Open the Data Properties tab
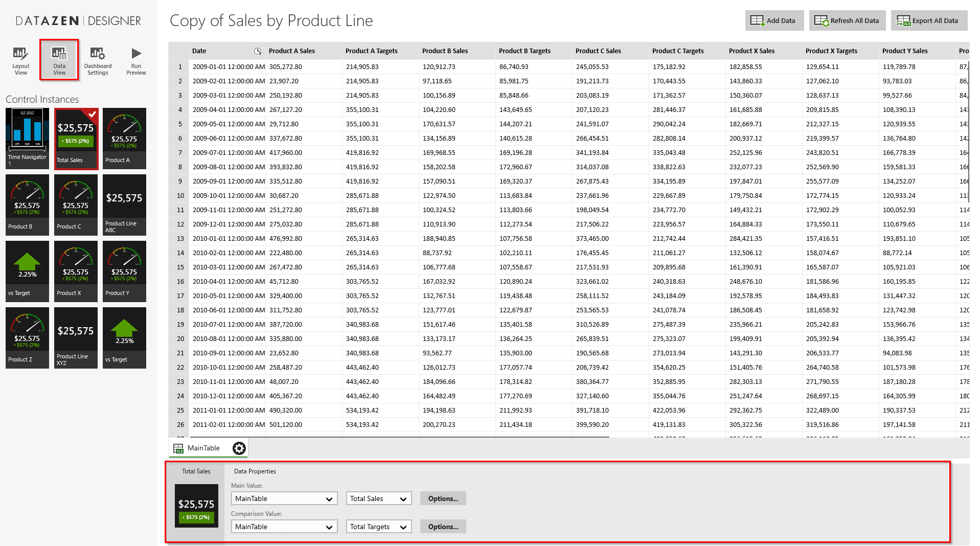980x546 pixels. click(255, 471)
